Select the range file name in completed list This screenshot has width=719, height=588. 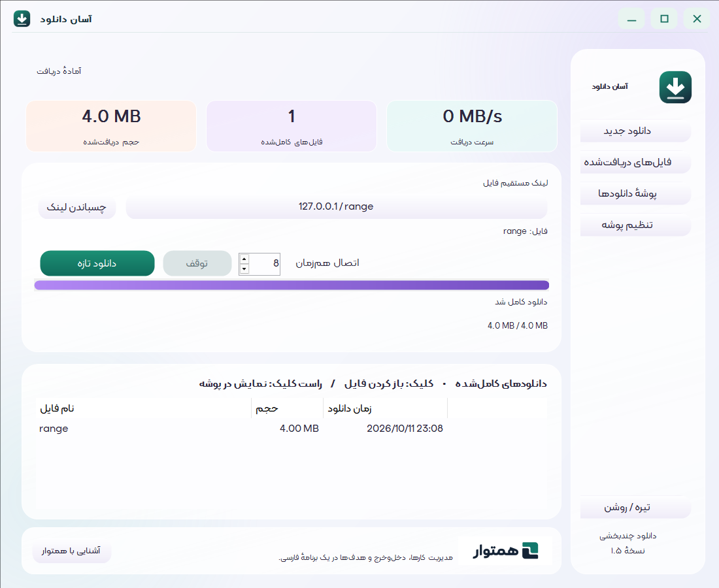tap(54, 429)
